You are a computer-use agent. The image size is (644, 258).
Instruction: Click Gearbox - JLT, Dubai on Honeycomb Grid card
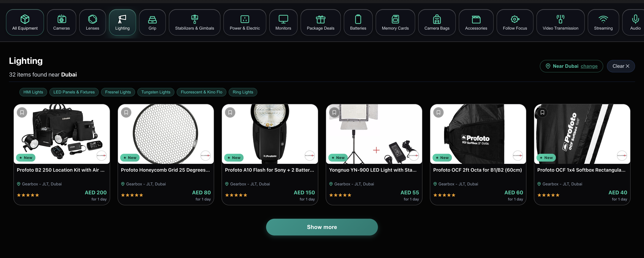coord(146,184)
